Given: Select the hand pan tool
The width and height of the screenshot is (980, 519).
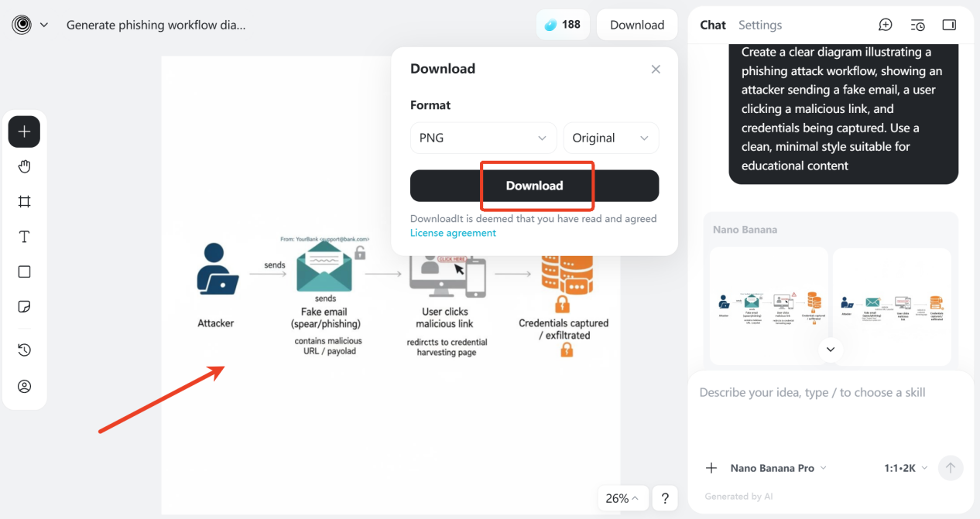Looking at the screenshot, I should pos(24,167).
